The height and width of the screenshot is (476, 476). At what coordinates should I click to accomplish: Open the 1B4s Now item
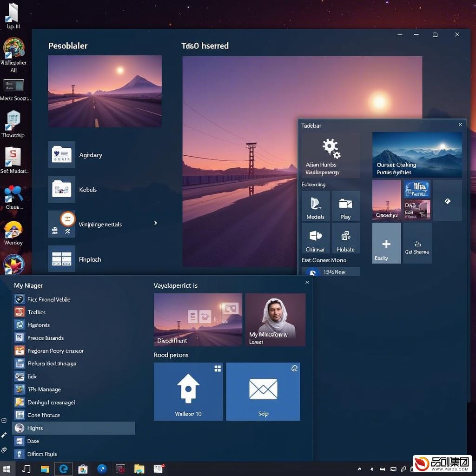click(331, 271)
